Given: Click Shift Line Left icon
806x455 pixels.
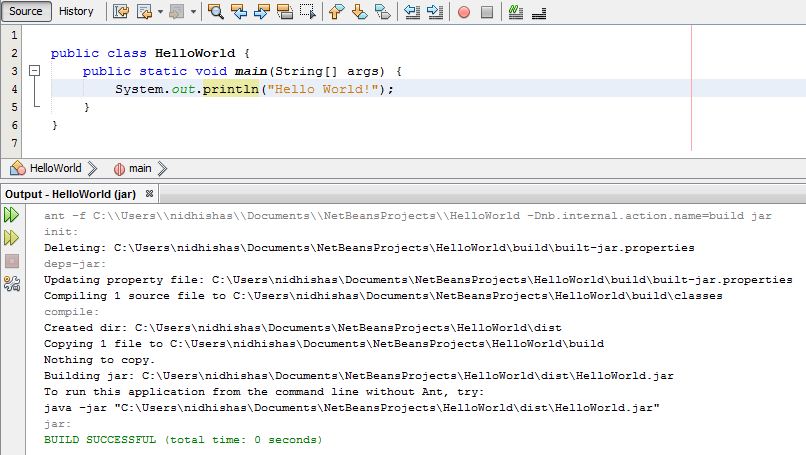Looking at the screenshot, I should click(412, 11).
